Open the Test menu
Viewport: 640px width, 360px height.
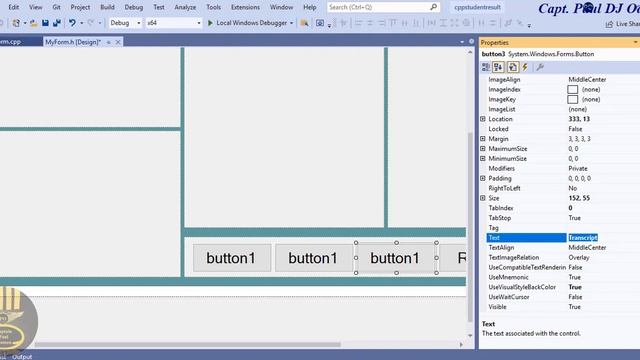(x=159, y=7)
